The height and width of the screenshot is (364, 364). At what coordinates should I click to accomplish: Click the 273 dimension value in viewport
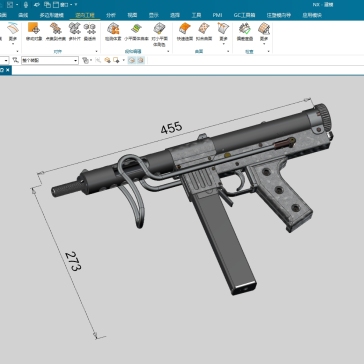[73, 261]
